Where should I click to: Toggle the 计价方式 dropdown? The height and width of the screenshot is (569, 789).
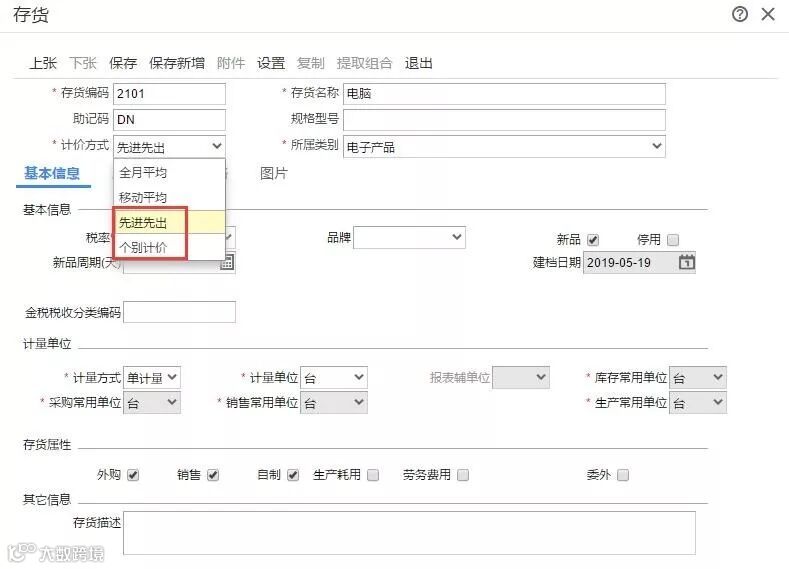pyautogui.click(x=169, y=146)
